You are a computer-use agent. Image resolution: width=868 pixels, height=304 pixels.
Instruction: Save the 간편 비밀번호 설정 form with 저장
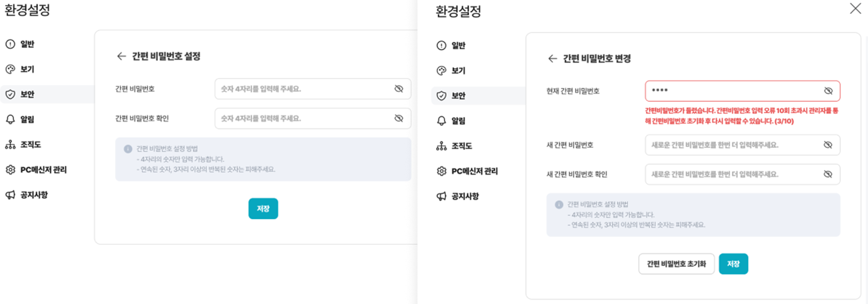[263, 208]
